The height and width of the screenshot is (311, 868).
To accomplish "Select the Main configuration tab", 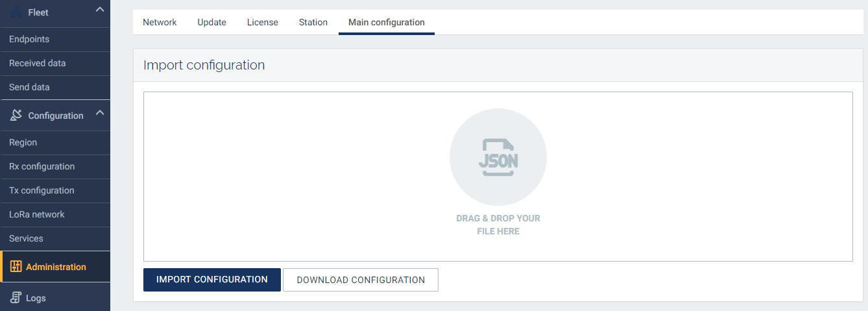I will point(386,22).
